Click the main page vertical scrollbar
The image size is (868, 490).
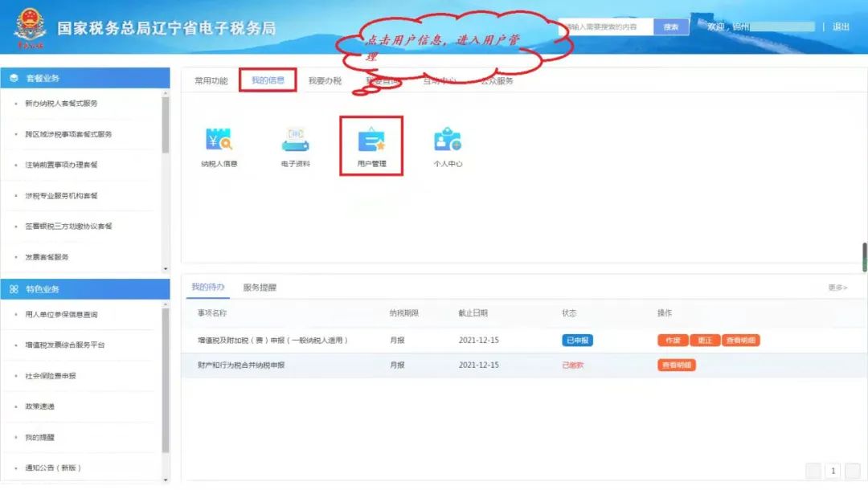865,256
